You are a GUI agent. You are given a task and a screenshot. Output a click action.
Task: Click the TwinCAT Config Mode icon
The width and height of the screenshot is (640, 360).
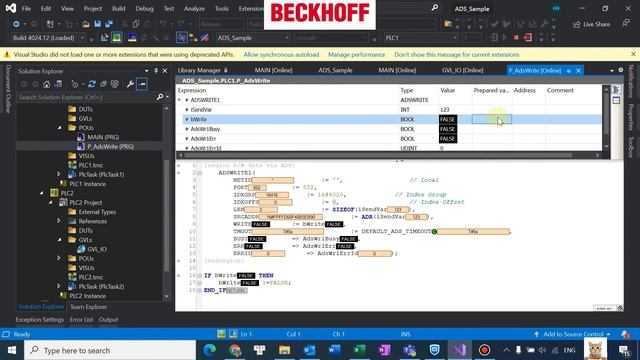[132, 38]
